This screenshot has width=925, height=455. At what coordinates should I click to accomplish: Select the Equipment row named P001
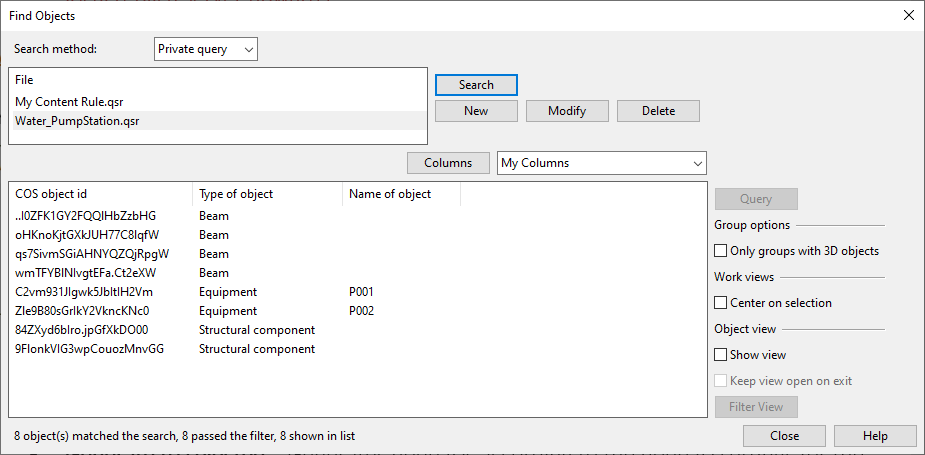click(x=229, y=292)
